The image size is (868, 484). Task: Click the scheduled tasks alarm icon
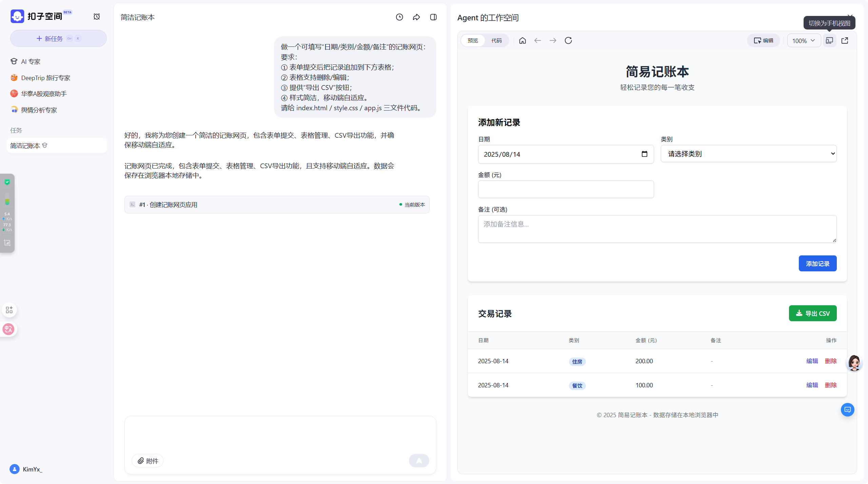pyautogui.click(x=97, y=17)
